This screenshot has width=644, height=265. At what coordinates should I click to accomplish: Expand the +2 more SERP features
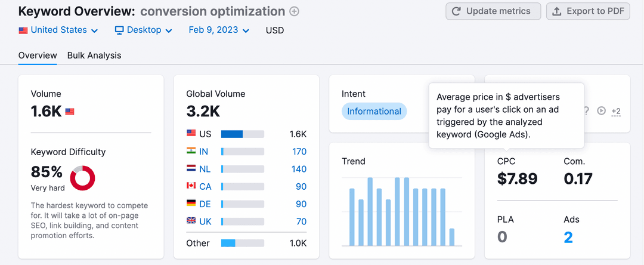pos(616,111)
